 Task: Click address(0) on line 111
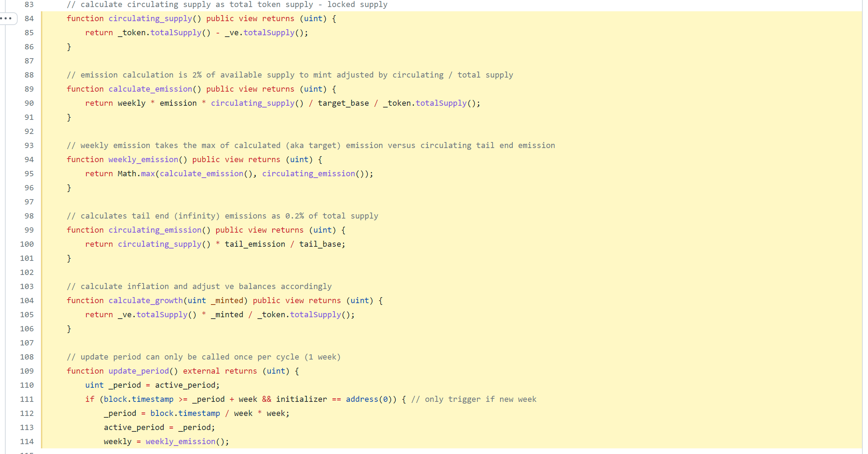[x=368, y=399]
